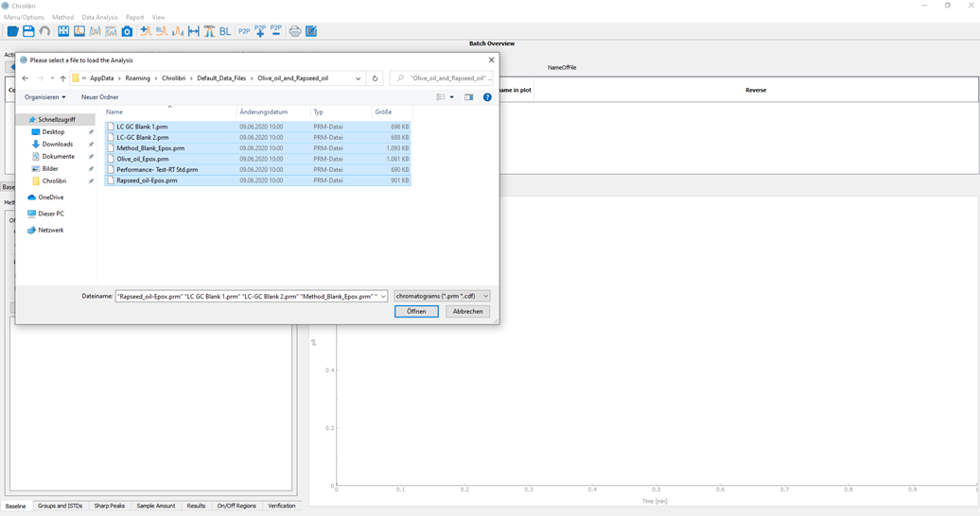
Task: Click the BL peak baseline toolbar icon
Action: click(x=162, y=30)
